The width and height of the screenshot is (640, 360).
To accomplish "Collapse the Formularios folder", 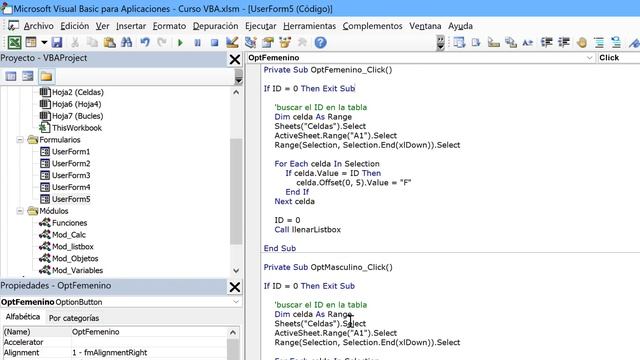I will pos(20,140).
